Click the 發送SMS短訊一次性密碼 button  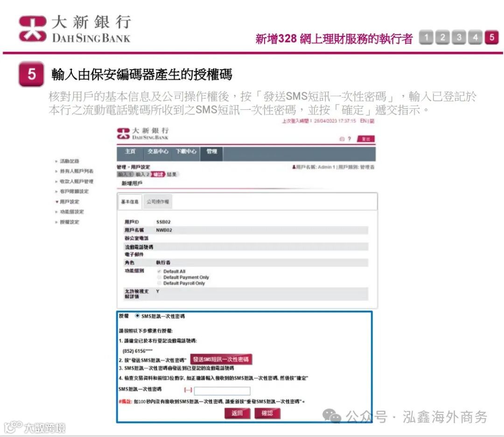[x=221, y=359]
